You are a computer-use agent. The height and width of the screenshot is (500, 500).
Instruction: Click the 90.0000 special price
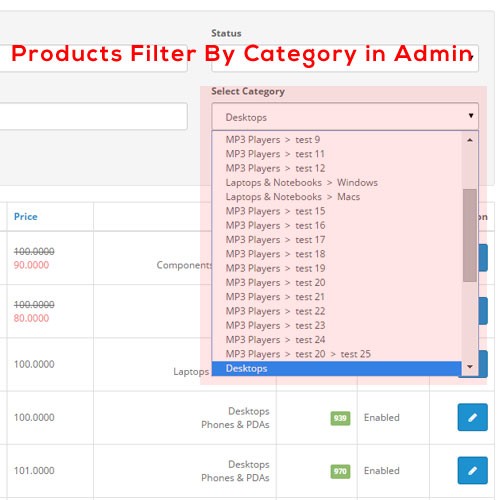pyautogui.click(x=31, y=265)
